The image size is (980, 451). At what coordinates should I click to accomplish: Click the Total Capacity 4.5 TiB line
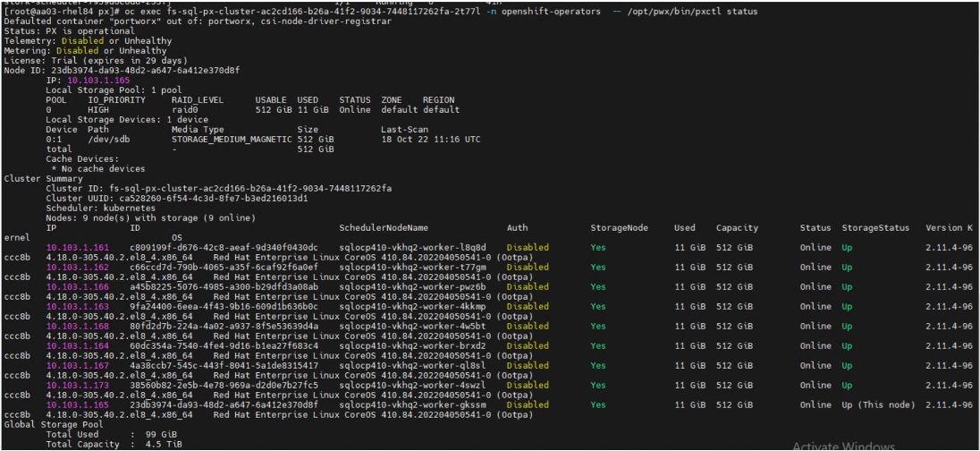(x=114, y=444)
